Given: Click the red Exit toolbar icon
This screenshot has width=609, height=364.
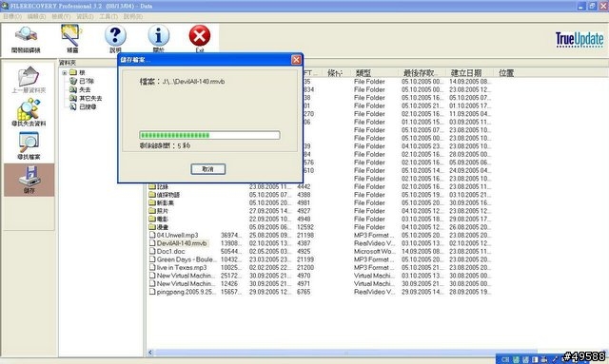Looking at the screenshot, I should click(200, 39).
